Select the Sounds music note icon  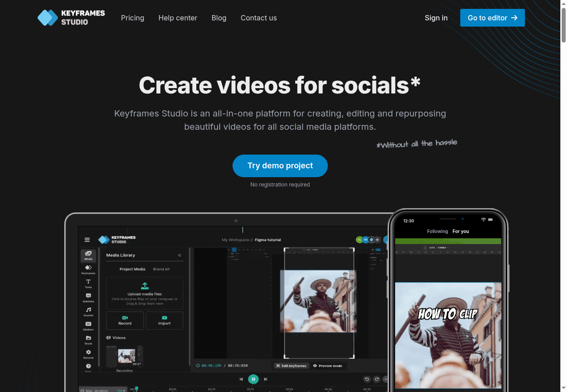(88, 311)
